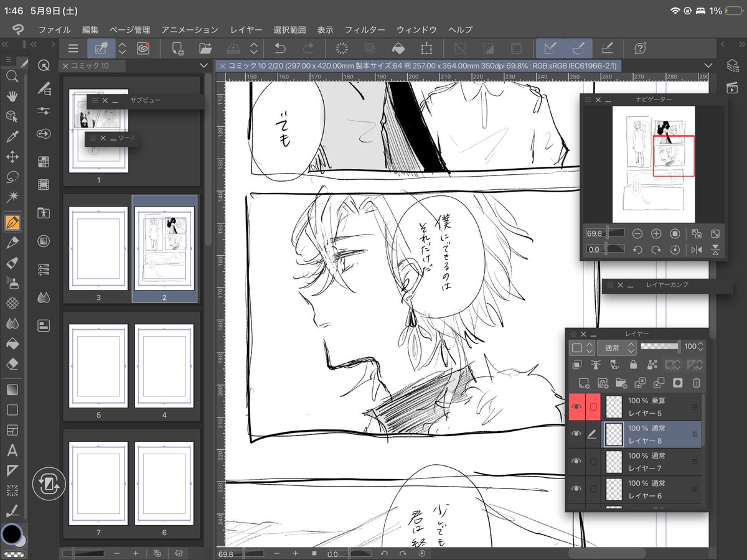Click the black main color swatch
Screen dimensions: 747x560
pos(11,533)
